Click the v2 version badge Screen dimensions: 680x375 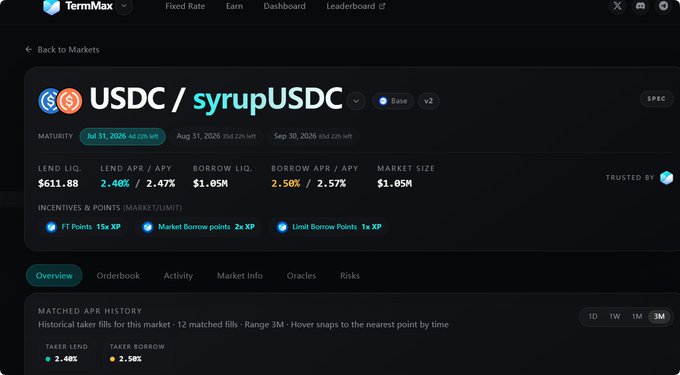[428, 101]
